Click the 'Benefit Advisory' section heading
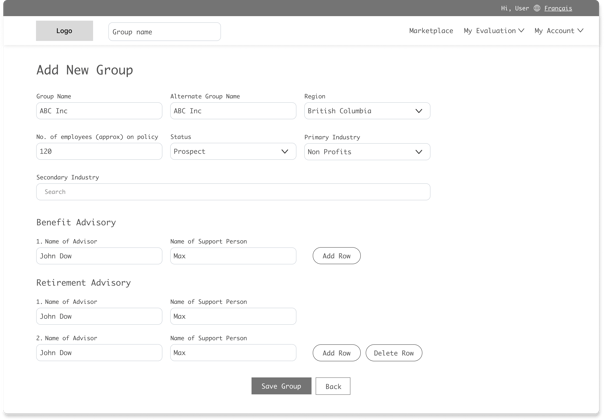Viewport: 604px width, 420px height. [76, 222]
